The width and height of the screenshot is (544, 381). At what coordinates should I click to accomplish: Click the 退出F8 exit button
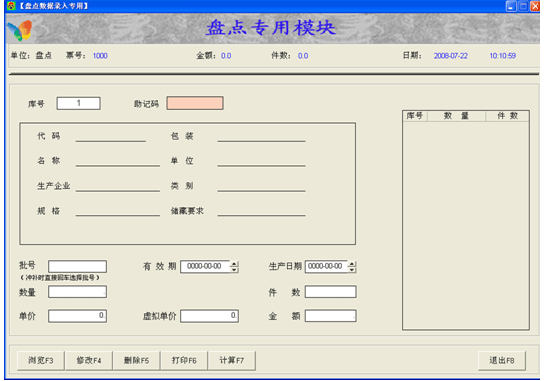point(502,361)
